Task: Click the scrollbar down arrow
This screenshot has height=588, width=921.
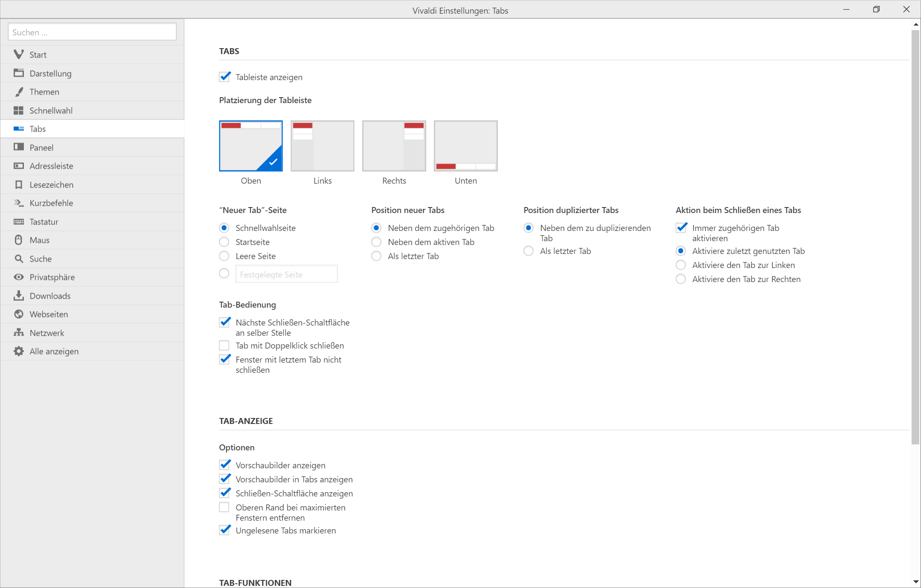Action: click(x=915, y=582)
